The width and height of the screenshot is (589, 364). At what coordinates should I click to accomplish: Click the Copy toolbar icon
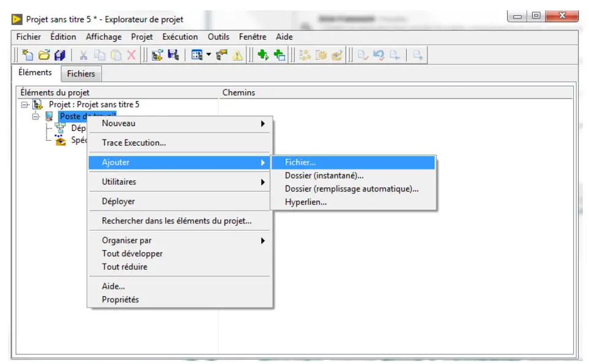point(100,55)
